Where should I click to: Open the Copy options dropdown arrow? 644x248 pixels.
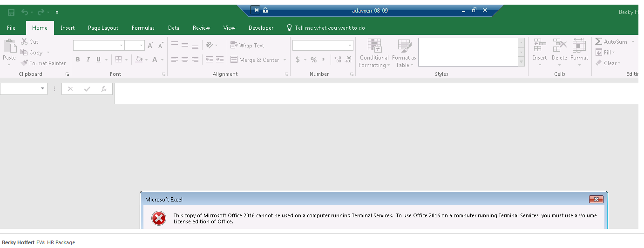pyautogui.click(x=48, y=53)
